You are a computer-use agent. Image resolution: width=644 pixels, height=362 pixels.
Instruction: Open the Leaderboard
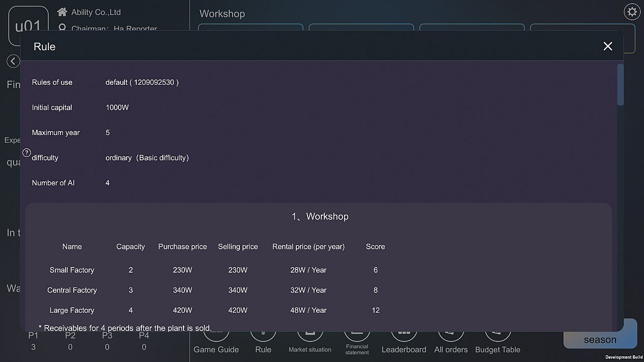[x=404, y=349]
